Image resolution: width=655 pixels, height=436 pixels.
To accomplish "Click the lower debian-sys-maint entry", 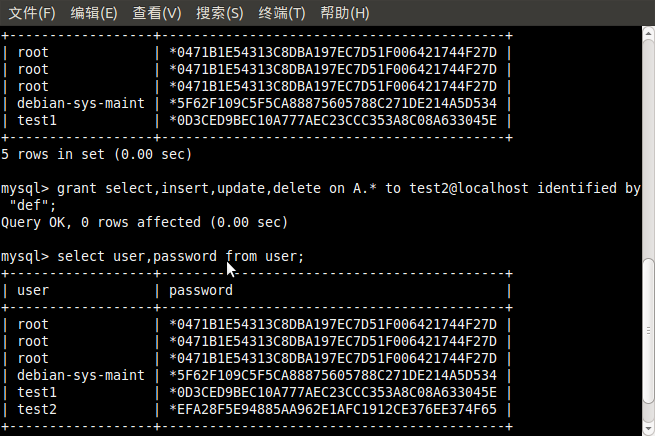I will (x=81, y=376).
